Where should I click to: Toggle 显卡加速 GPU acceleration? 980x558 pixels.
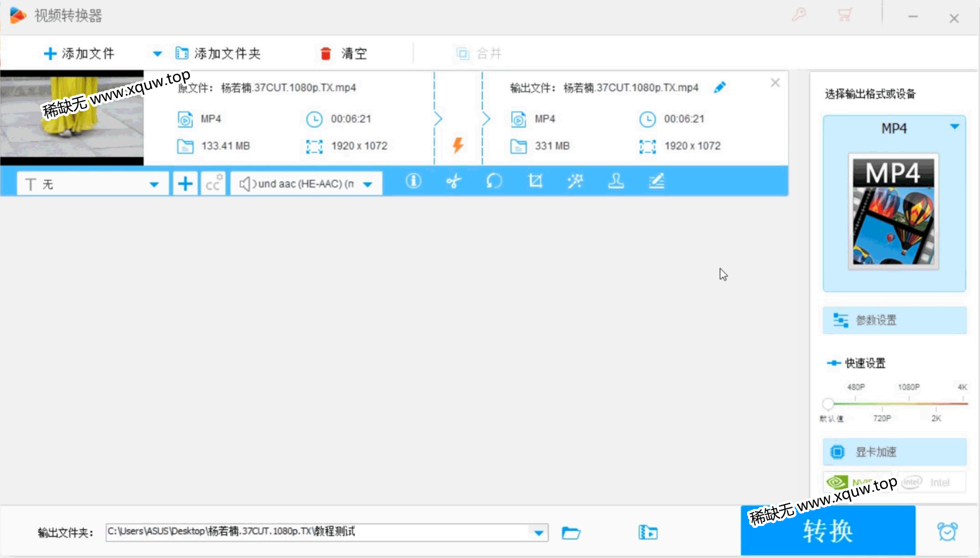tap(894, 451)
